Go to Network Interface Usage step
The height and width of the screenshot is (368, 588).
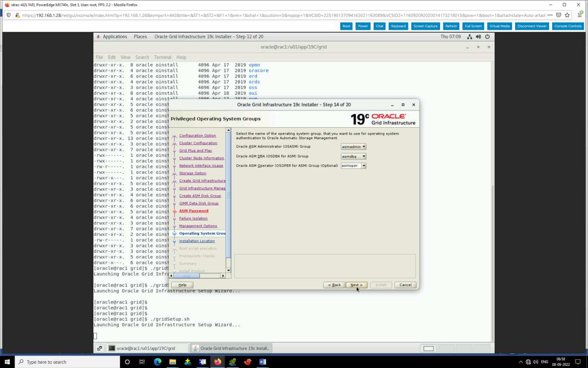point(201,166)
